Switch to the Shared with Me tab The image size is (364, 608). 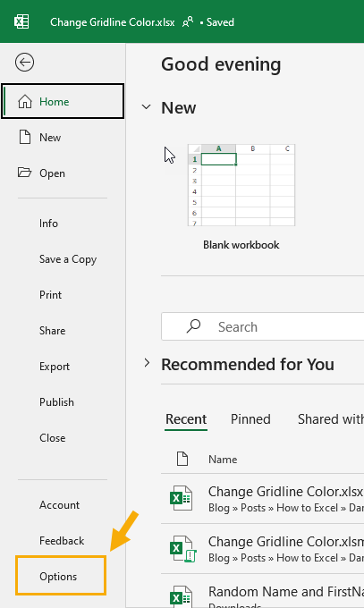[x=331, y=419]
